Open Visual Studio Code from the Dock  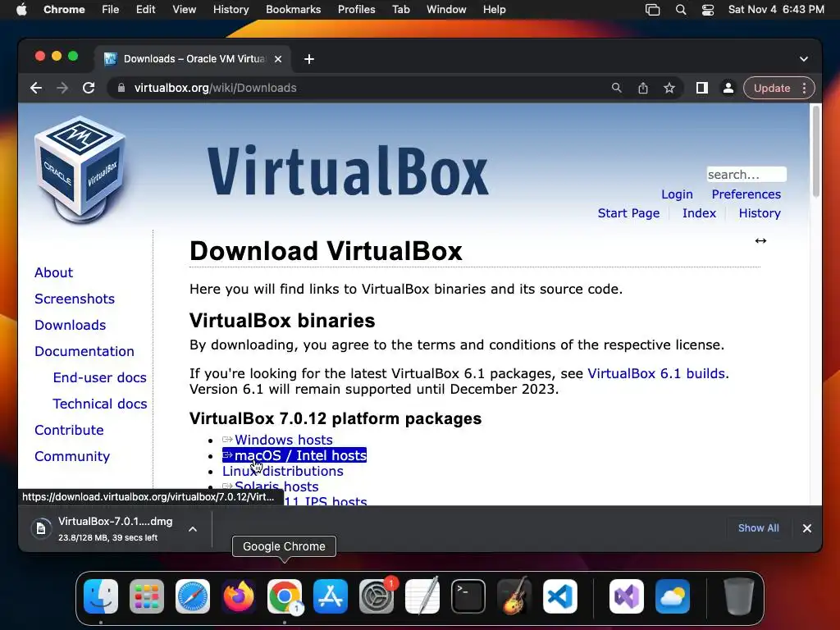[x=559, y=596]
